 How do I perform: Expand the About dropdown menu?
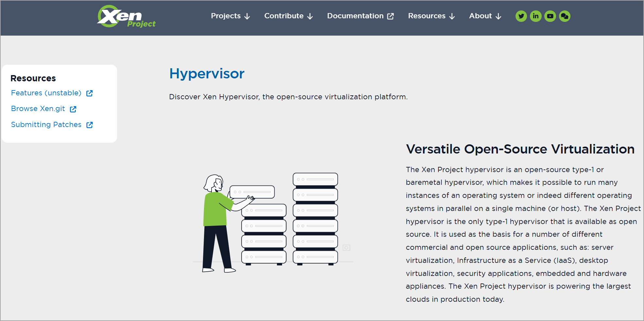(x=485, y=16)
